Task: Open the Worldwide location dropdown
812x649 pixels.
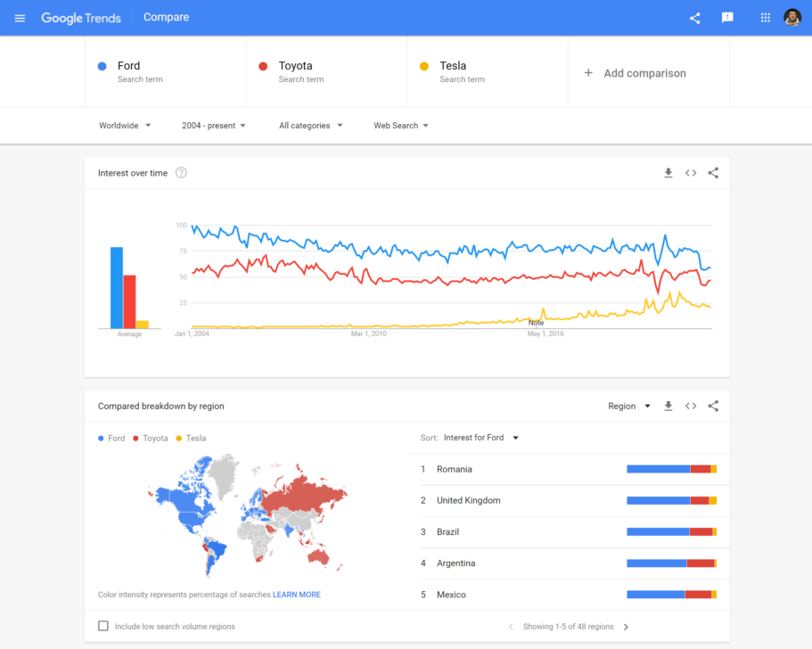Action: (x=124, y=126)
